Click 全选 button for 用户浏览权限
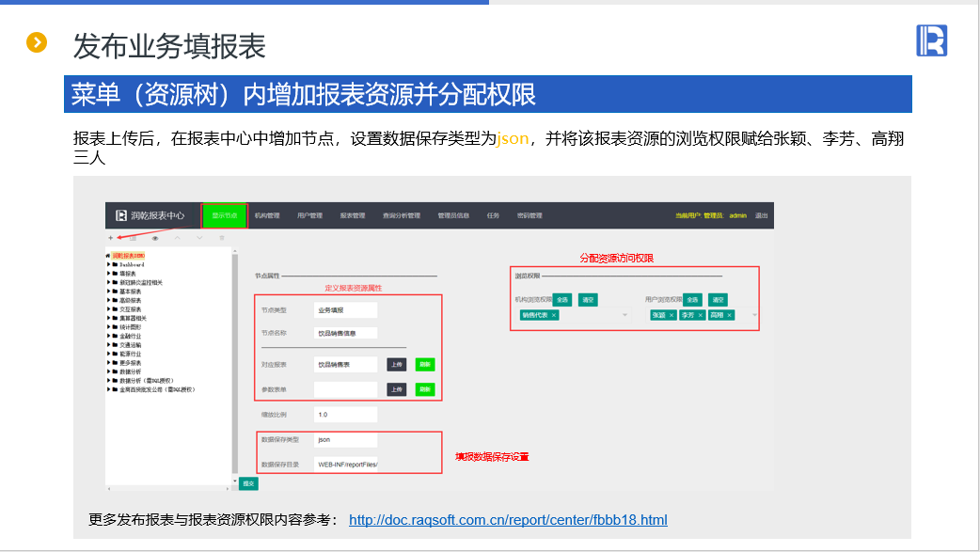 [x=692, y=300]
